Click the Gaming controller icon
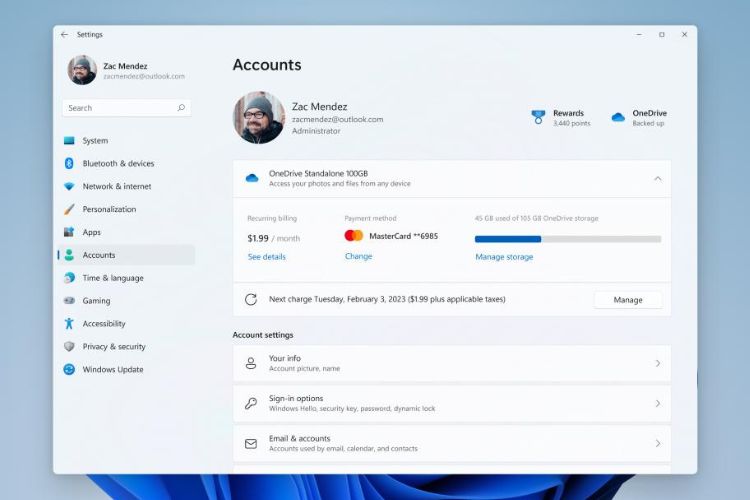This screenshot has width=750, height=500. [69, 300]
